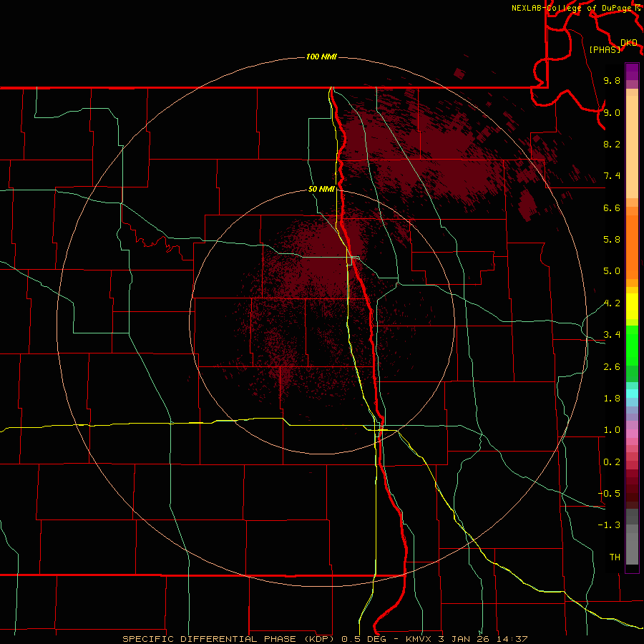Click the DKD label above the color scale
This screenshot has width=644, height=644.
pos(629,43)
